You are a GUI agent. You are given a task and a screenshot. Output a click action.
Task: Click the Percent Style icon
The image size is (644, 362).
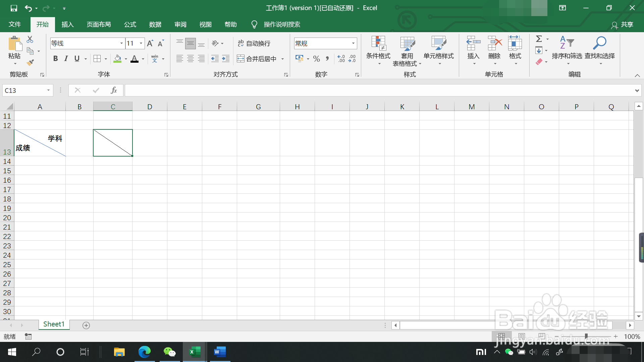click(x=316, y=59)
